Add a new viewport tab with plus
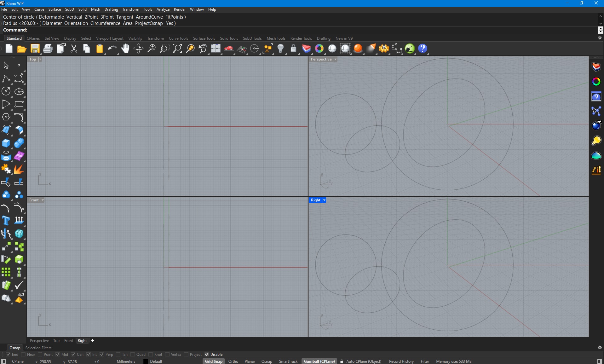The image size is (604, 364). pos(93,341)
